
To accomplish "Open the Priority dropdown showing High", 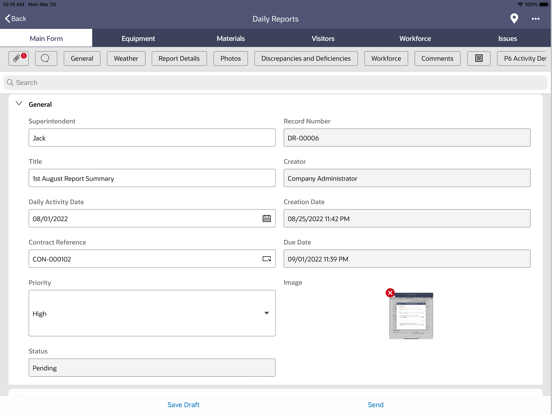I will (x=152, y=313).
